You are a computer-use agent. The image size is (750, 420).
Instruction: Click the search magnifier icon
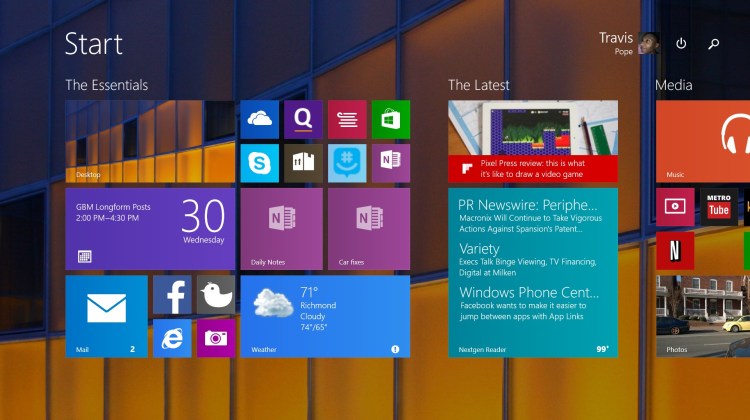[x=714, y=44]
